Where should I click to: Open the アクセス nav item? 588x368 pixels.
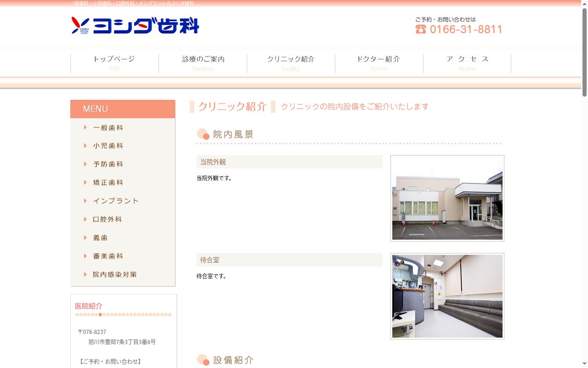[467, 63]
